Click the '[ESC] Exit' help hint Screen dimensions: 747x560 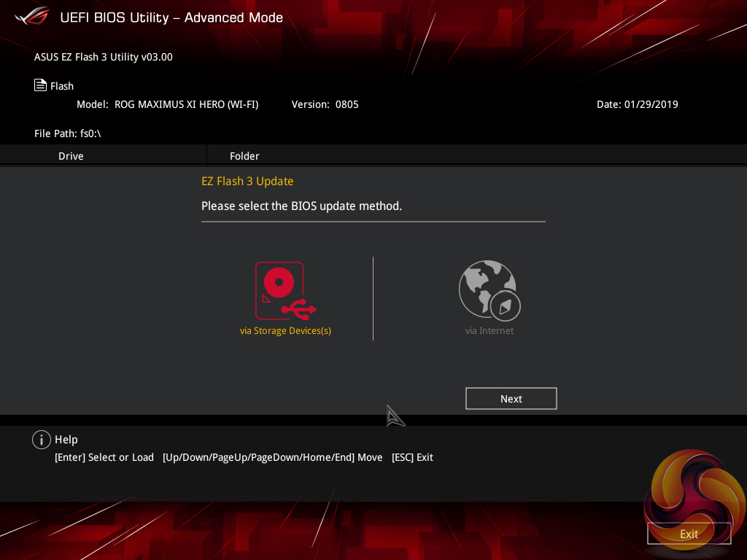[412, 458]
